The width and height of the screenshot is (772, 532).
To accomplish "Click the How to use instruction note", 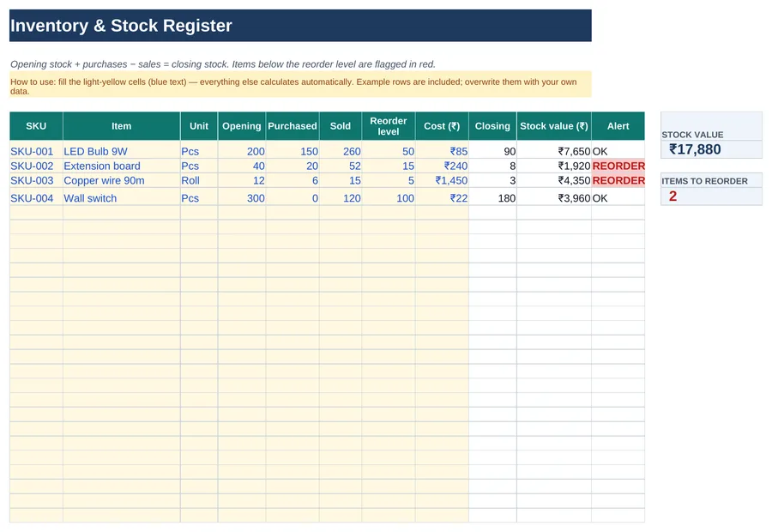I will coord(300,86).
